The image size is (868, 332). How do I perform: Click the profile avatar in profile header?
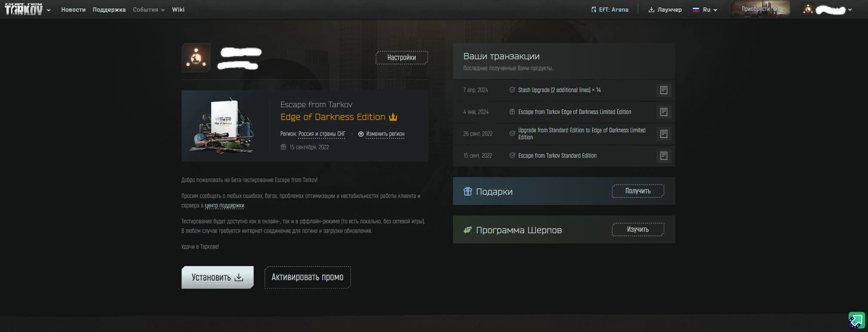(x=196, y=58)
